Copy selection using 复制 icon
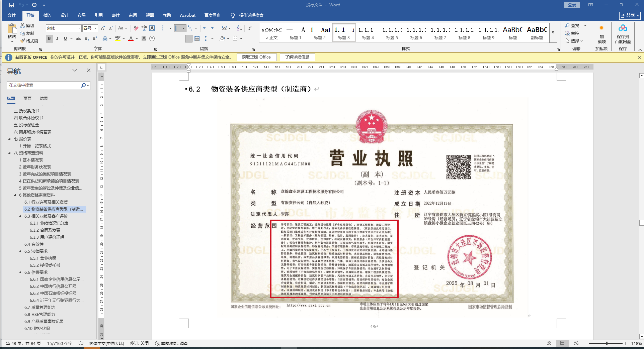This screenshot has width=644, height=349. (x=27, y=33)
